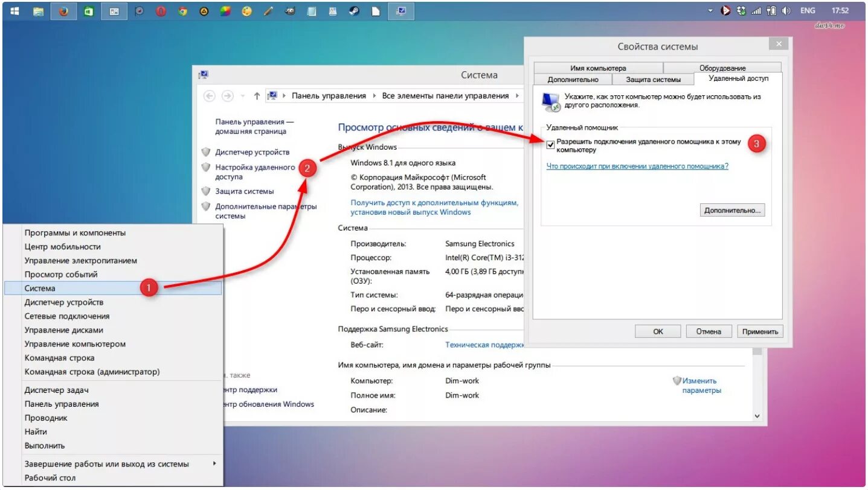The height and width of the screenshot is (490, 868).
Task: Open recent locations dropdown in System window
Action: [243, 96]
